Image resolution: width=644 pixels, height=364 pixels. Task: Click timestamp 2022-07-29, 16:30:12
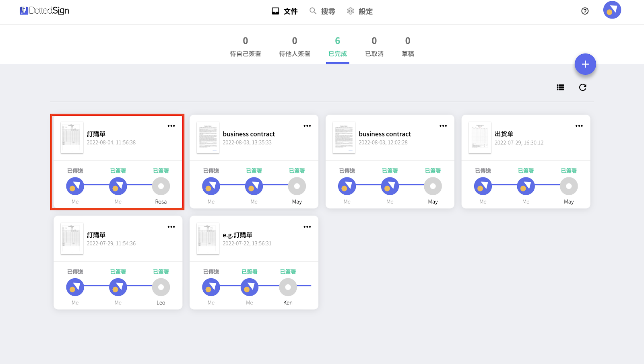[x=519, y=143]
